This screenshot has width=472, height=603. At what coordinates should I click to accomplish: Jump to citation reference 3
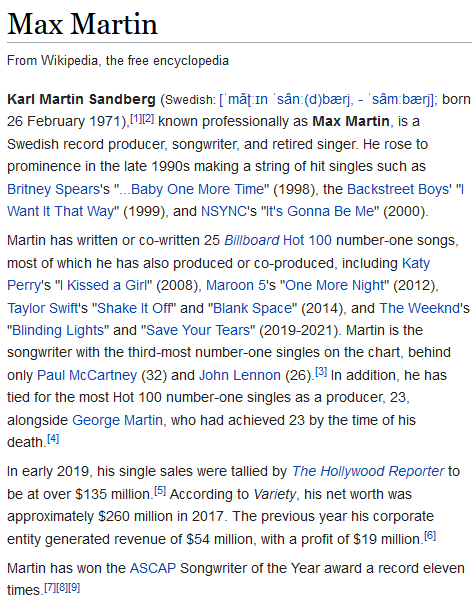(x=321, y=372)
